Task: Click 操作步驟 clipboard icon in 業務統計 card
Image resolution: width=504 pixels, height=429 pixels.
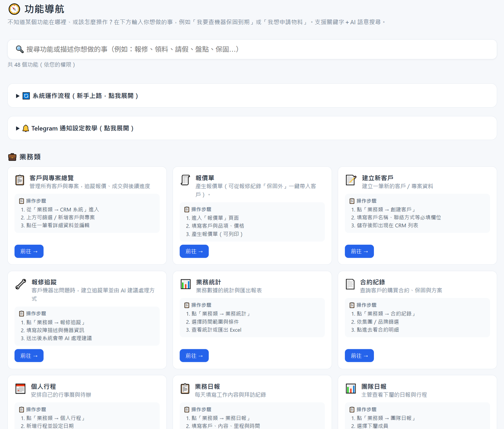Action: (x=187, y=305)
